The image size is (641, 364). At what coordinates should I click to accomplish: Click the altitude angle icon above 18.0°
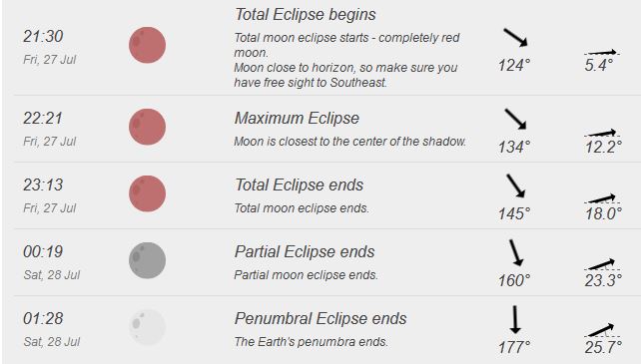[x=602, y=198]
